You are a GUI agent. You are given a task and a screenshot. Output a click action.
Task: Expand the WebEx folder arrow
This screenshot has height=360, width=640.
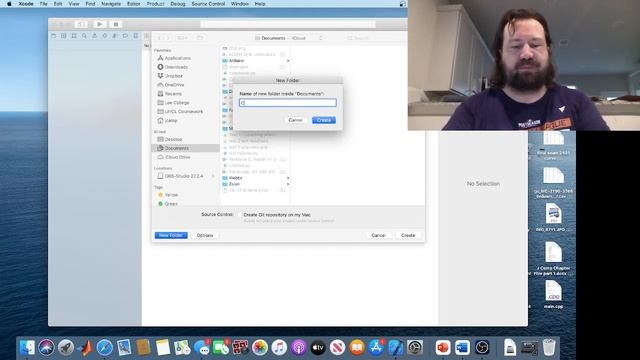coord(288,178)
